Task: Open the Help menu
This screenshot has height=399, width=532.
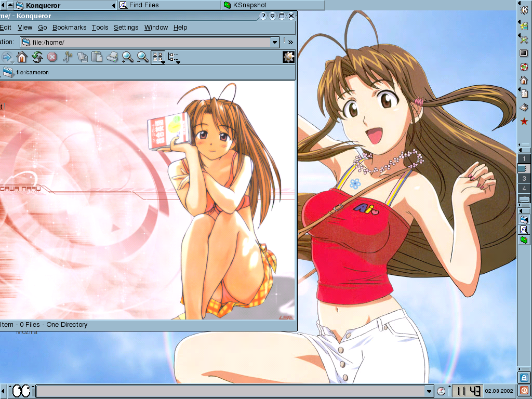Action: [x=180, y=28]
